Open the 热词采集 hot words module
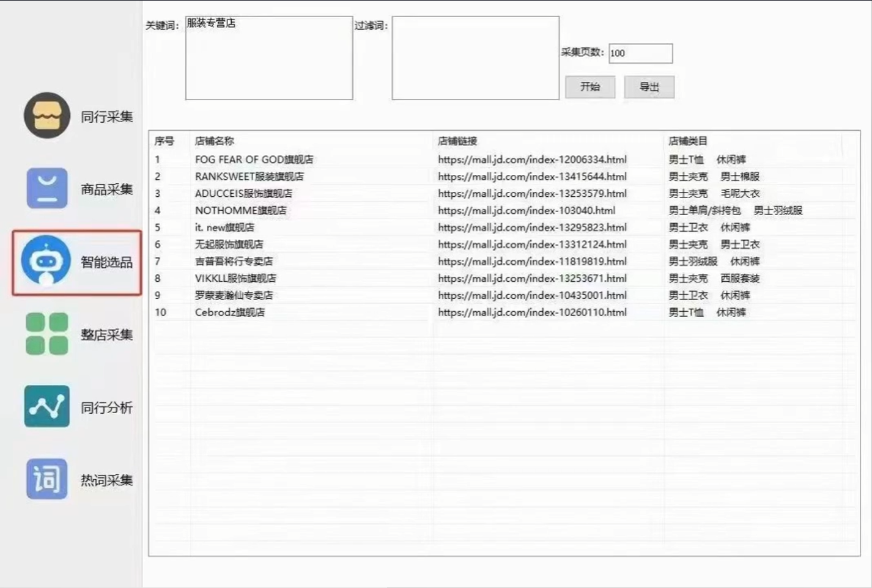This screenshot has height=588, width=872. (108, 480)
